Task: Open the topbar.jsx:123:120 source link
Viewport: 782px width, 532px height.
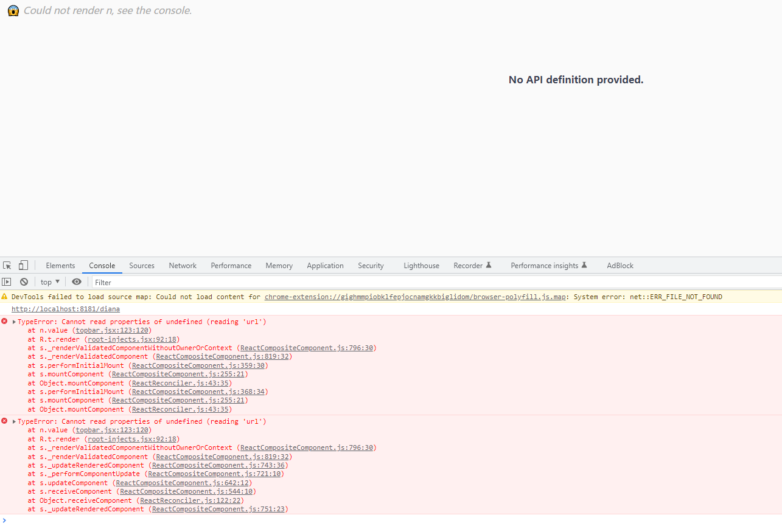Action: (x=111, y=330)
